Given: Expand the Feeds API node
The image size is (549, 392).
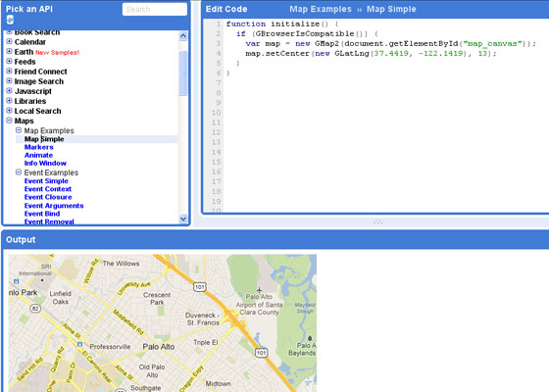Looking at the screenshot, I should [10, 61].
